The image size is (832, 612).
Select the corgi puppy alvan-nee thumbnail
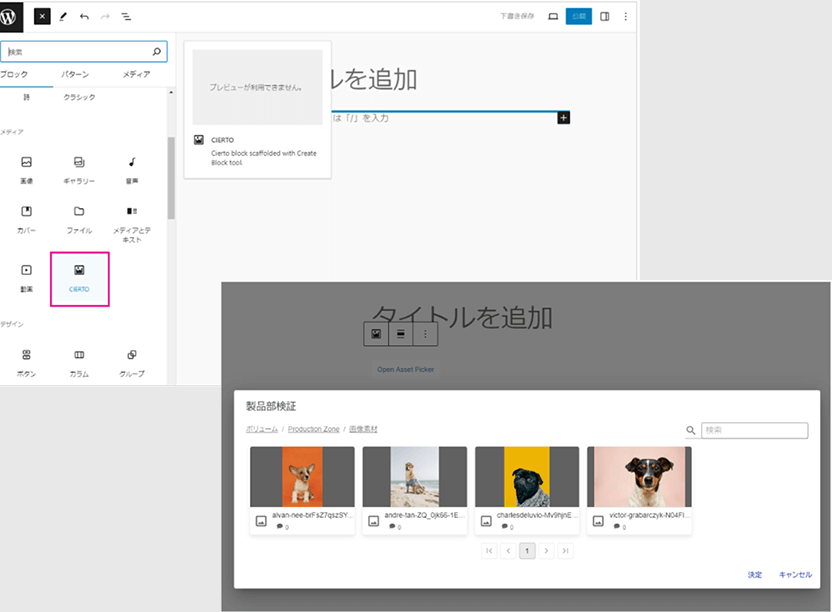(x=302, y=477)
